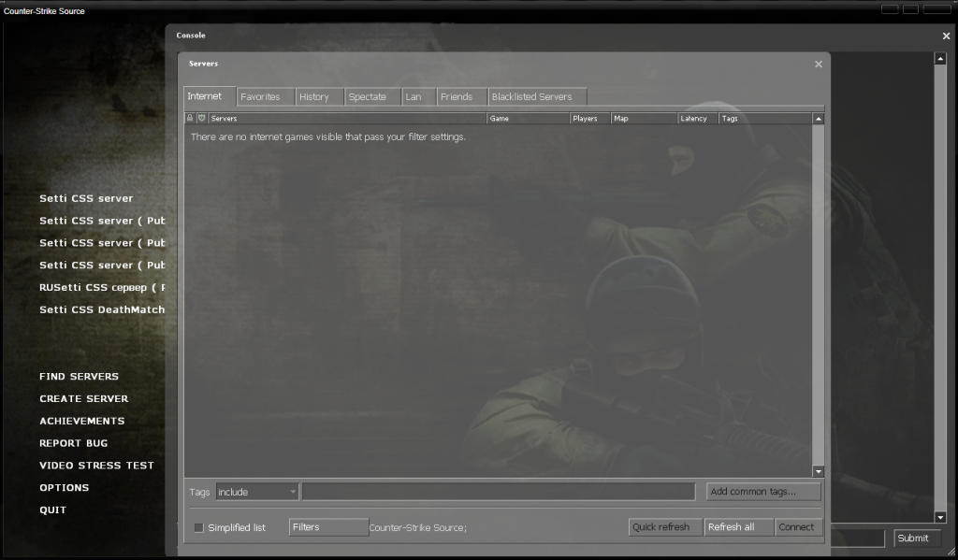
Task: Open OPTIONS from main menu
Action: click(65, 488)
